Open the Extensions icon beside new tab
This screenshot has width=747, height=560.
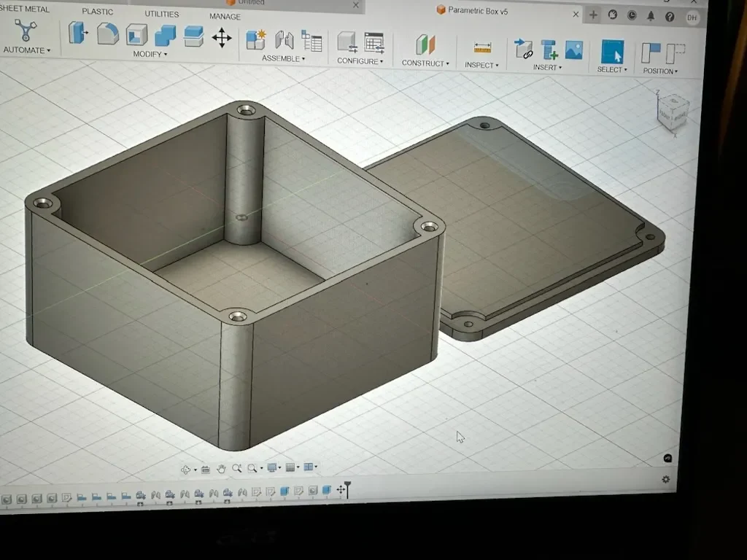[613, 15]
